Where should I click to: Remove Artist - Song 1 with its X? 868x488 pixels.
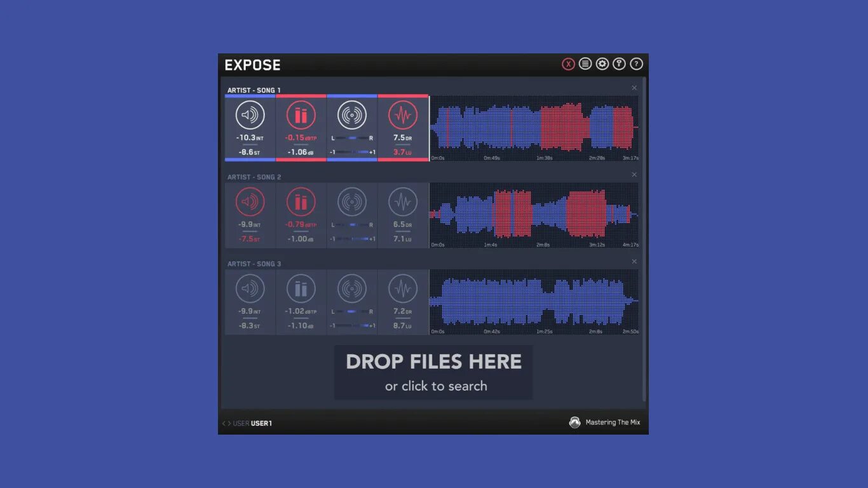point(634,88)
